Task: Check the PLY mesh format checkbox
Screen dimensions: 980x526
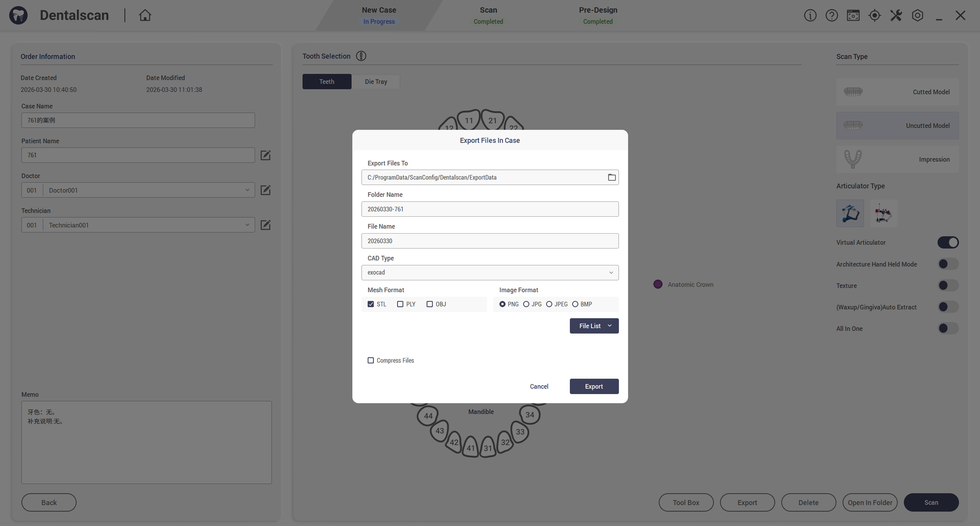Action: pos(400,304)
